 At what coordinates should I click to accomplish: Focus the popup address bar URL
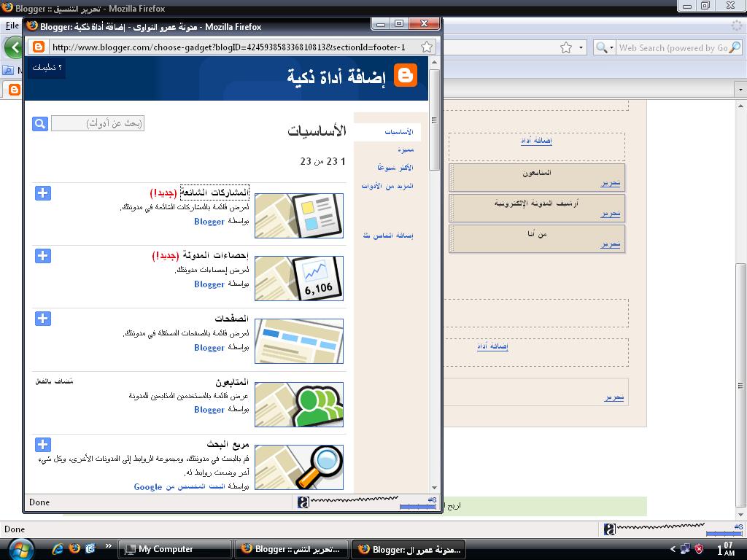(228, 47)
